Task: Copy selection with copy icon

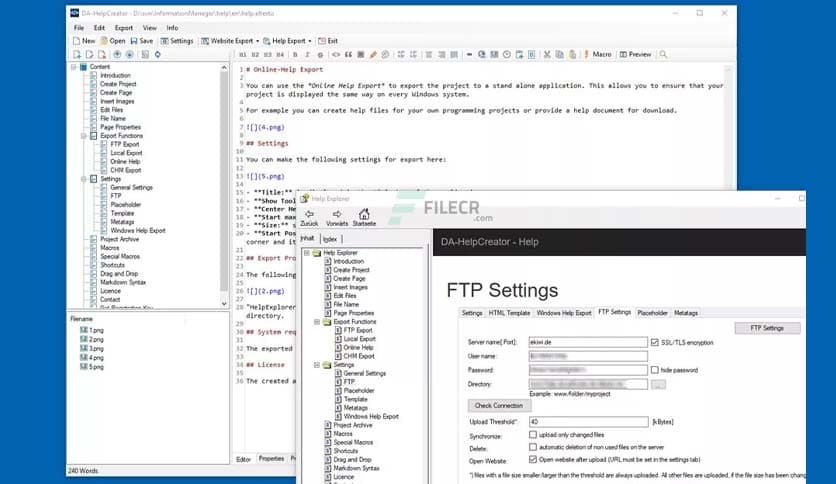Action: [x=559, y=55]
